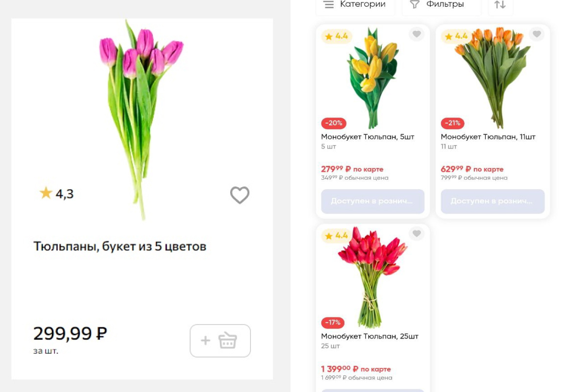Click the -17% discount badge
This screenshot has height=392, width=588.
[x=333, y=322]
